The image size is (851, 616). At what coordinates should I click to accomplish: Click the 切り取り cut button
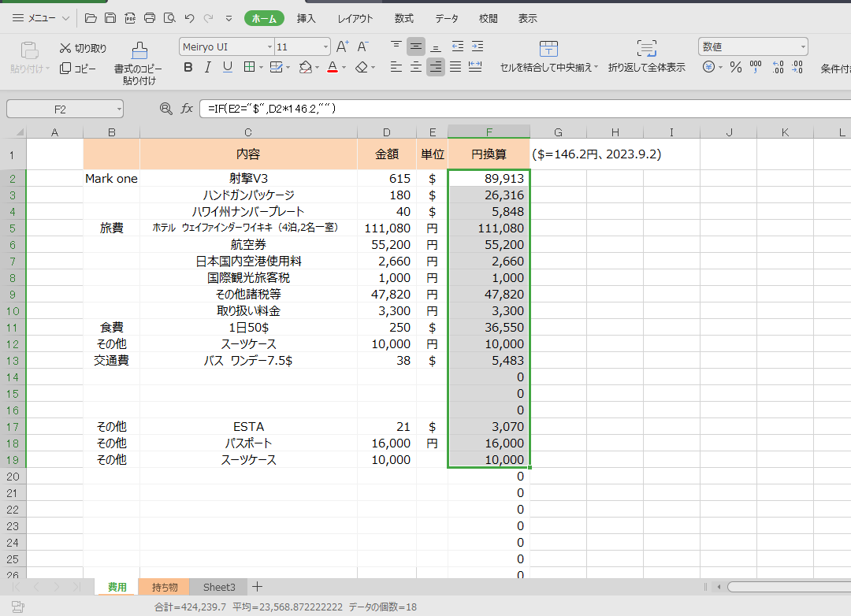pyautogui.click(x=83, y=48)
